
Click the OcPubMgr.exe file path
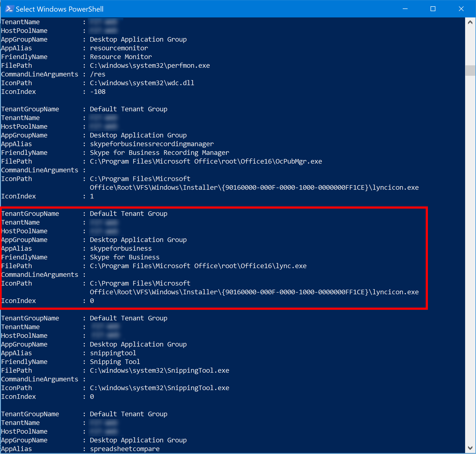pos(206,161)
